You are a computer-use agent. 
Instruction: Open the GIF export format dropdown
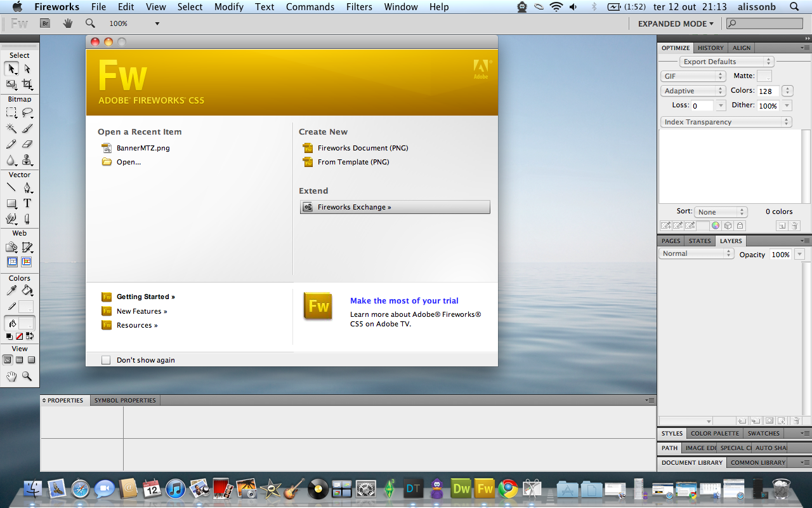pos(693,76)
